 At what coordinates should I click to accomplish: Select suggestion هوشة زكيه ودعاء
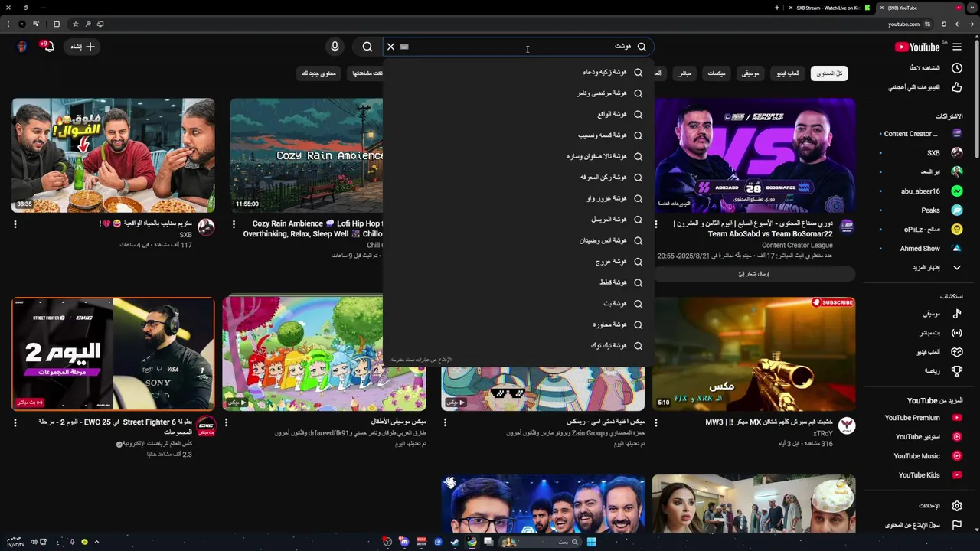519,72
